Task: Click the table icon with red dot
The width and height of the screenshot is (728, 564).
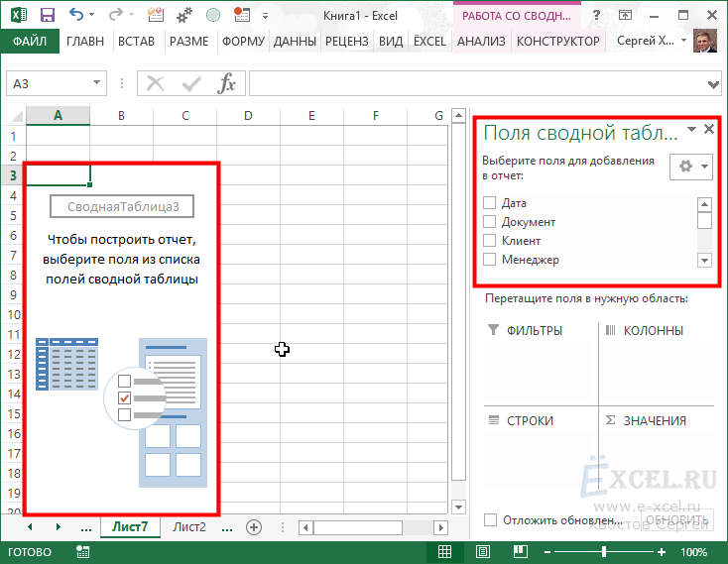Action: click(242, 15)
